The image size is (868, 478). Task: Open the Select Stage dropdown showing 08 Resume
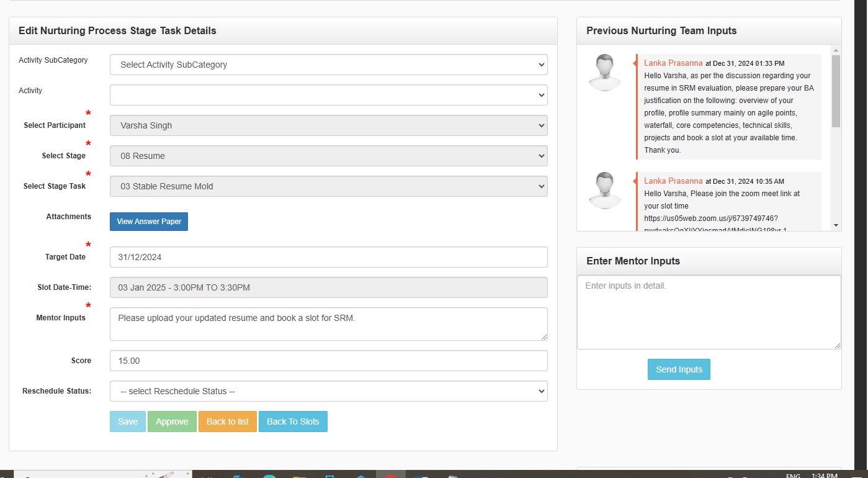pos(328,156)
